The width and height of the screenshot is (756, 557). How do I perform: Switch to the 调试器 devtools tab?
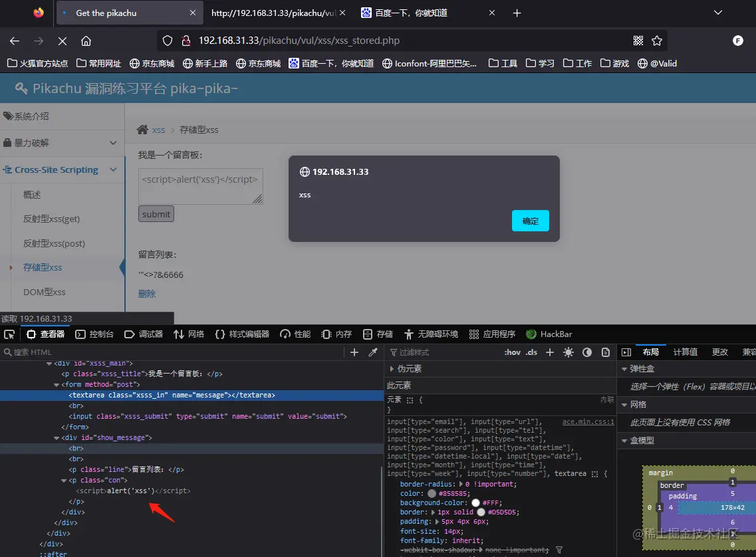[144, 334]
